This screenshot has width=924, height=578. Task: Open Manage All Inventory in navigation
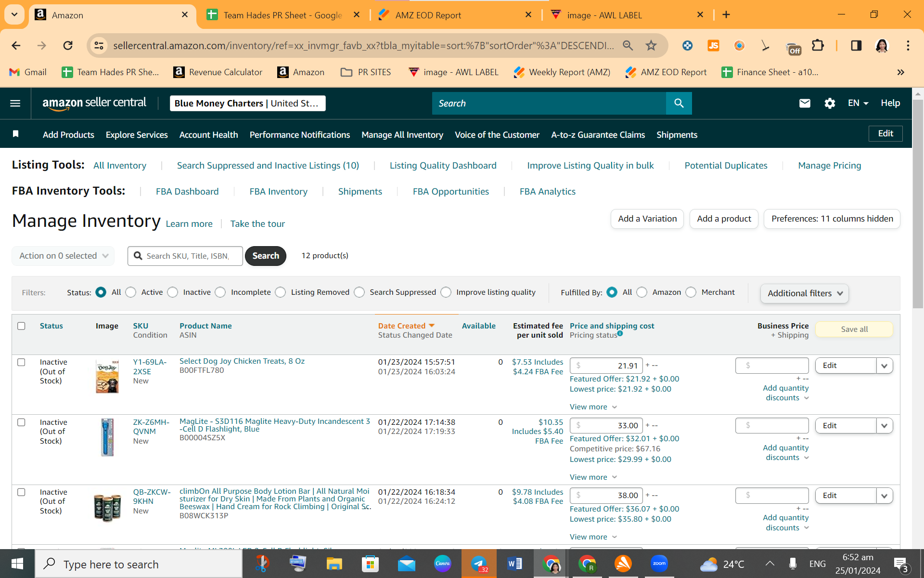[x=402, y=135]
